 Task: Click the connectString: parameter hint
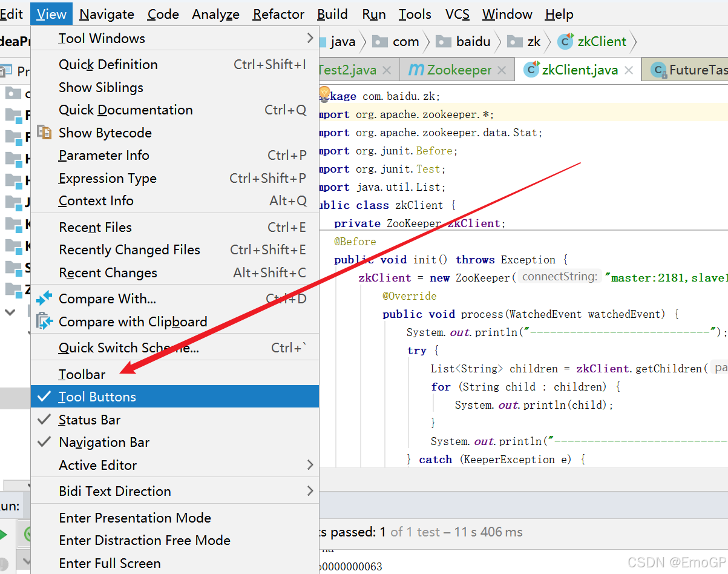[x=560, y=277]
